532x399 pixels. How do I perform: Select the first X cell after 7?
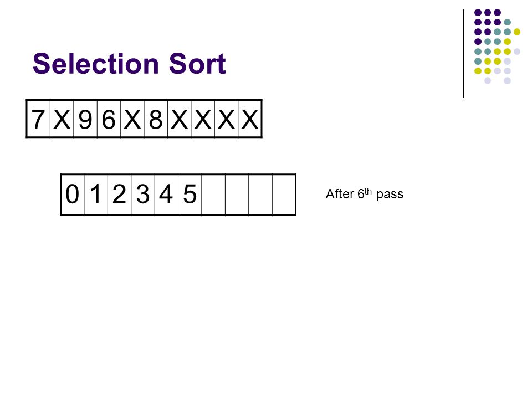pos(62,119)
